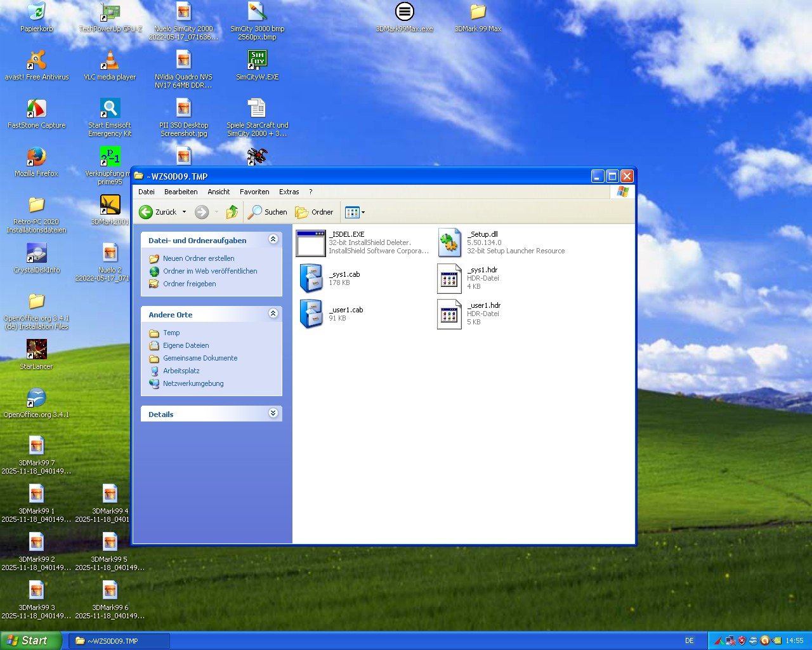812x650 pixels.
Task: Open the Ansicht menu
Action: (x=219, y=192)
